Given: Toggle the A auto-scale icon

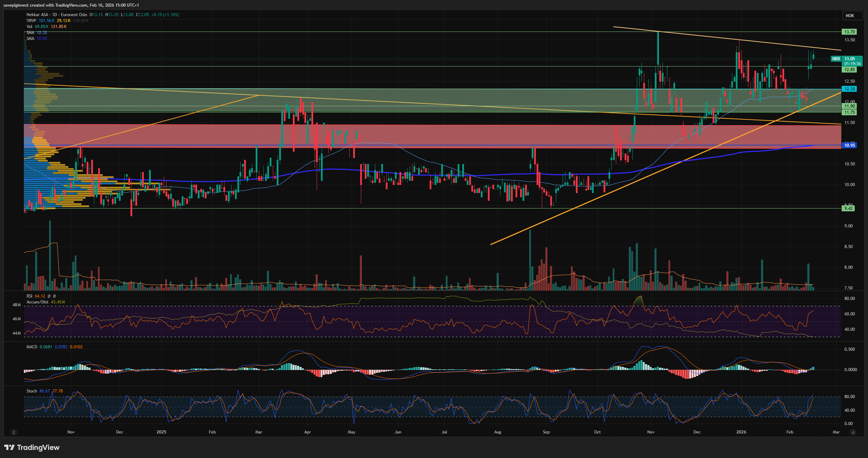Looking at the screenshot, I should tap(853, 432).
